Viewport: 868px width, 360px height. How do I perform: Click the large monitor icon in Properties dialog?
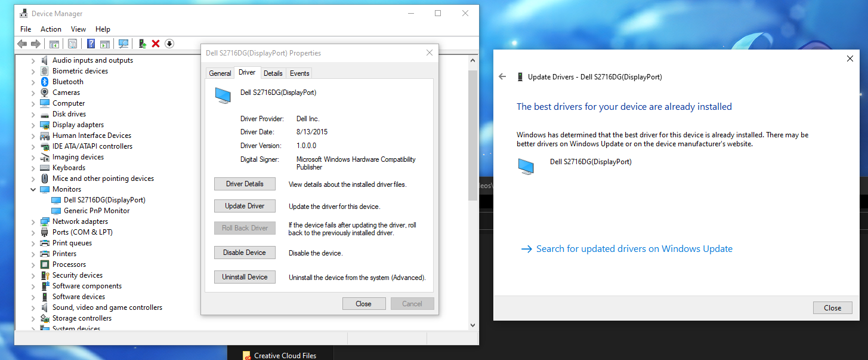[223, 96]
